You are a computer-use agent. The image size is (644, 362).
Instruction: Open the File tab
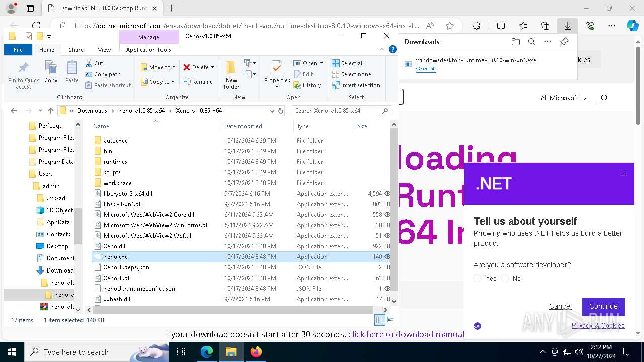(18, 50)
